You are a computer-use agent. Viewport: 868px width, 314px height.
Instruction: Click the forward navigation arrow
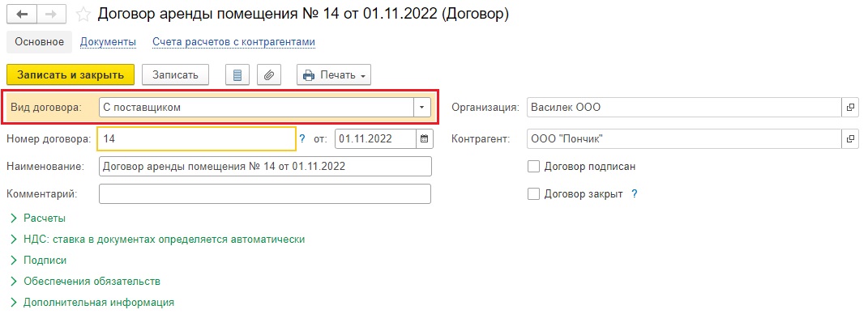click(53, 15)
